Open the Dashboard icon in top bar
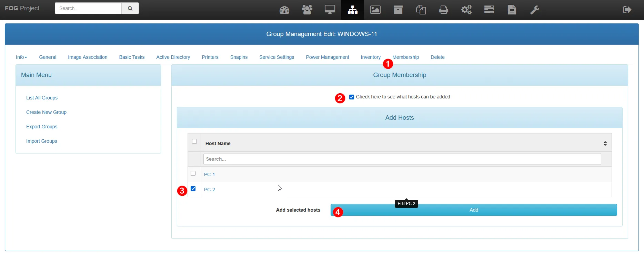Viewport: 644px width, 256px height. pyautogui.click(x=284, y=10)
